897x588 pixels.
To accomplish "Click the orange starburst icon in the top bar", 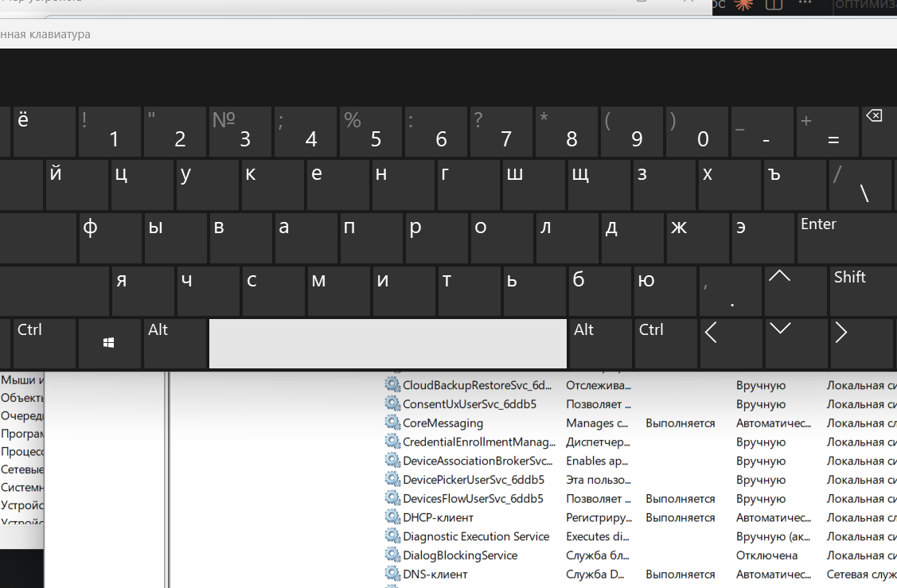I will [x=743, y=5].
